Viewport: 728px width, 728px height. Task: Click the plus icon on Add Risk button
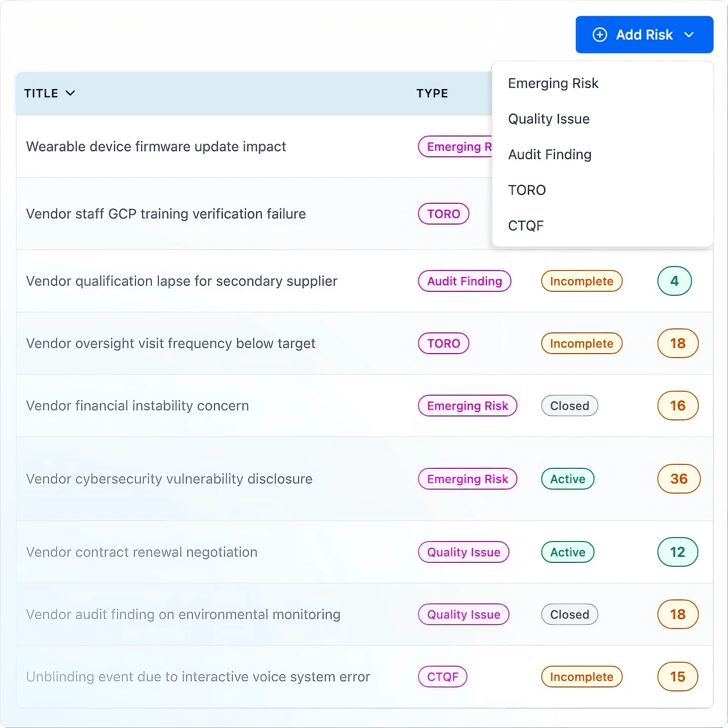[600, 35]
